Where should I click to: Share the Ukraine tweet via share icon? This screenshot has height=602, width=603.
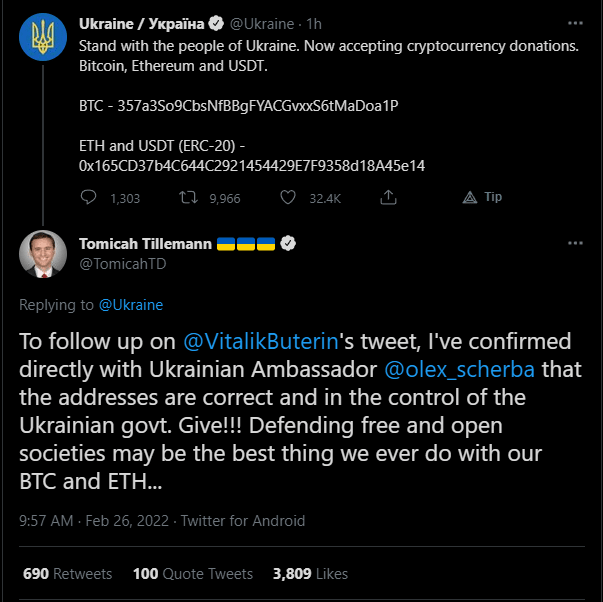(x=385, y=198)
